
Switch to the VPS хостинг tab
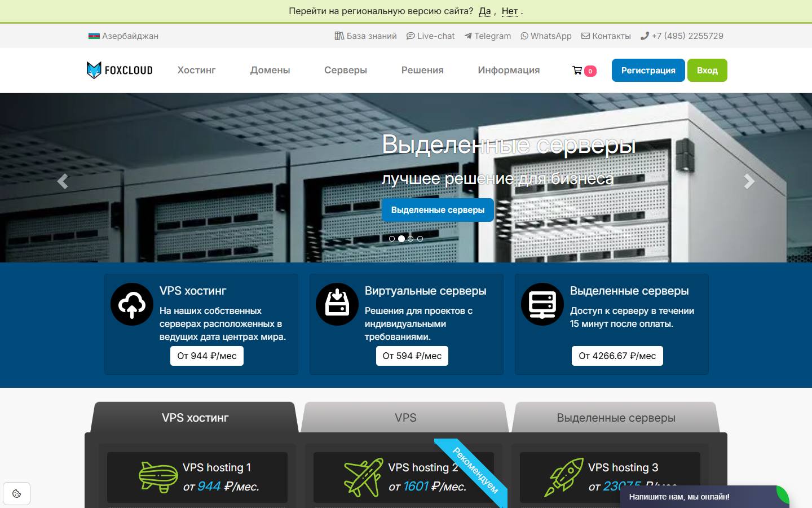click(195, 418)
